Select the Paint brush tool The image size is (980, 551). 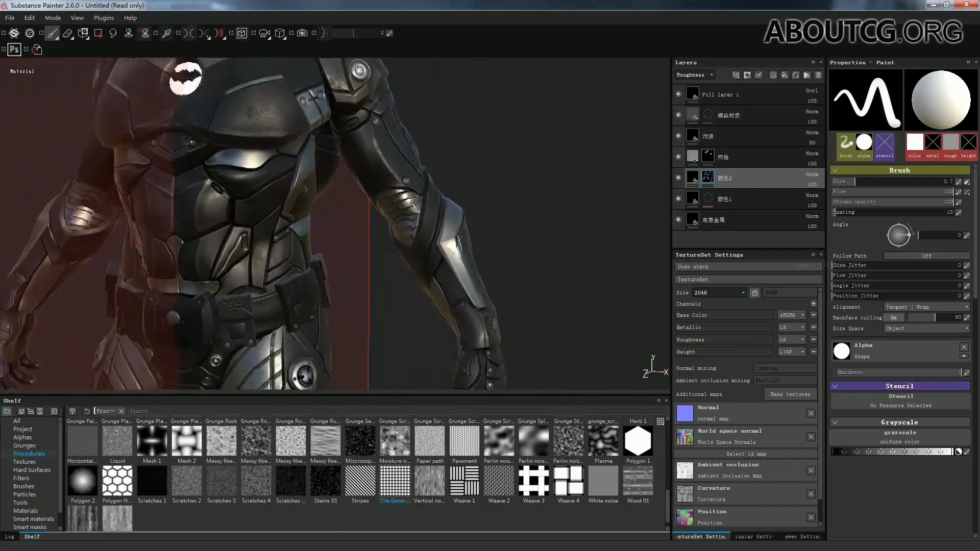click(x=53, y=33)
